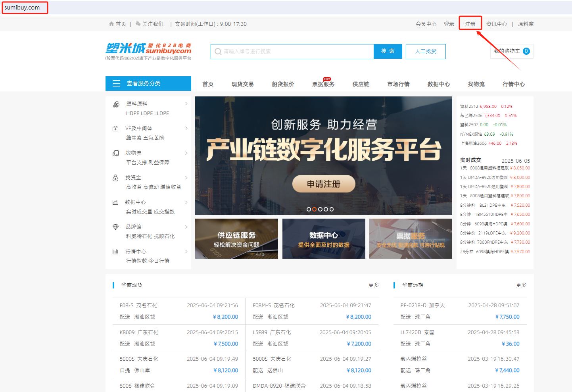The image size is (572, 392).
Task: Click the 塑料2512 quote row
Action: point(486,106)
